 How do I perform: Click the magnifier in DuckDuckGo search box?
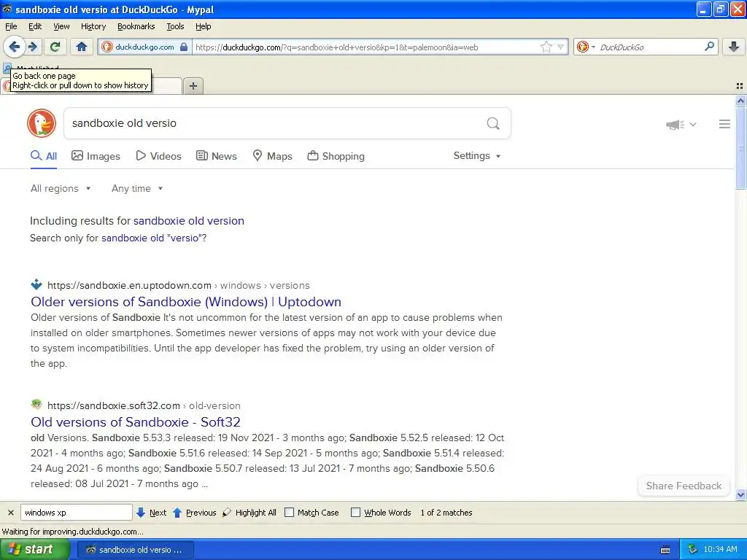[493, 123]
